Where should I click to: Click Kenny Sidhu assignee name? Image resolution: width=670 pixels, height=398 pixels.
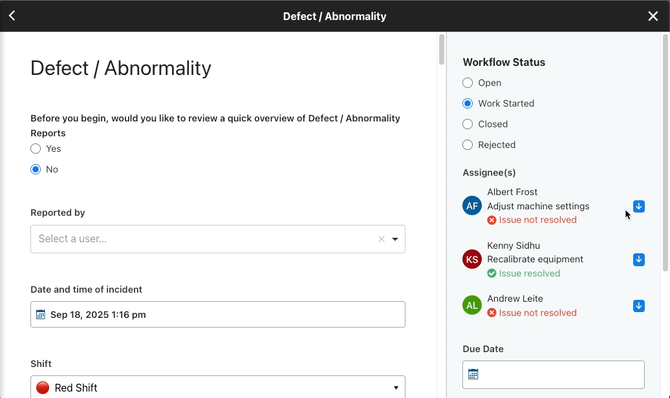(513, 245)
